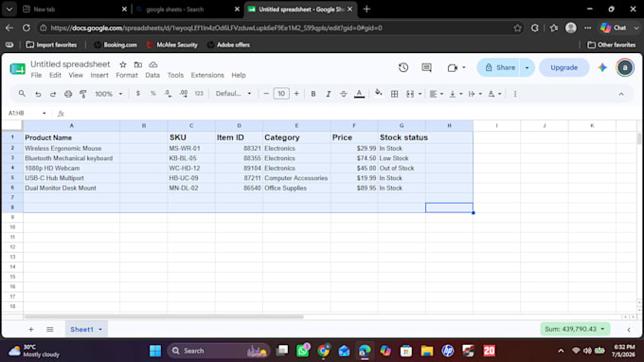The image size is (644, 362).
Task: Open the View menu
Action: tap(76, 75)
